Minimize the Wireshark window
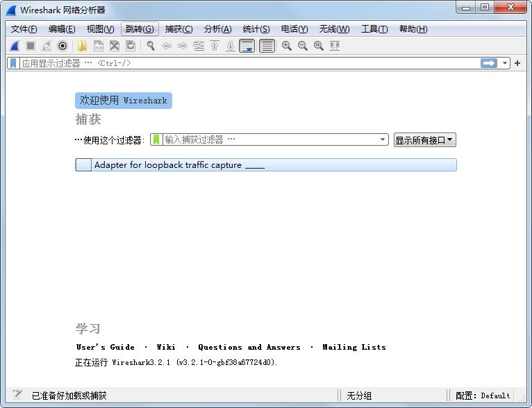 click(x=466, y=8)
